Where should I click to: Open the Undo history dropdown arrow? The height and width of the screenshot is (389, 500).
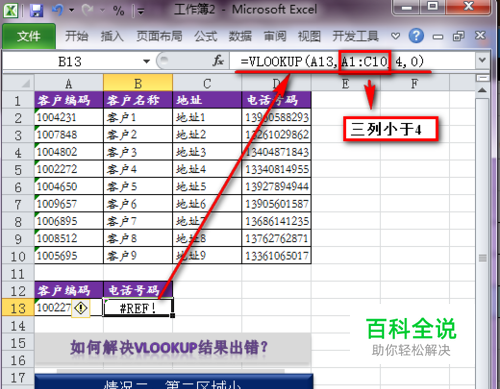tap(72, 10)
